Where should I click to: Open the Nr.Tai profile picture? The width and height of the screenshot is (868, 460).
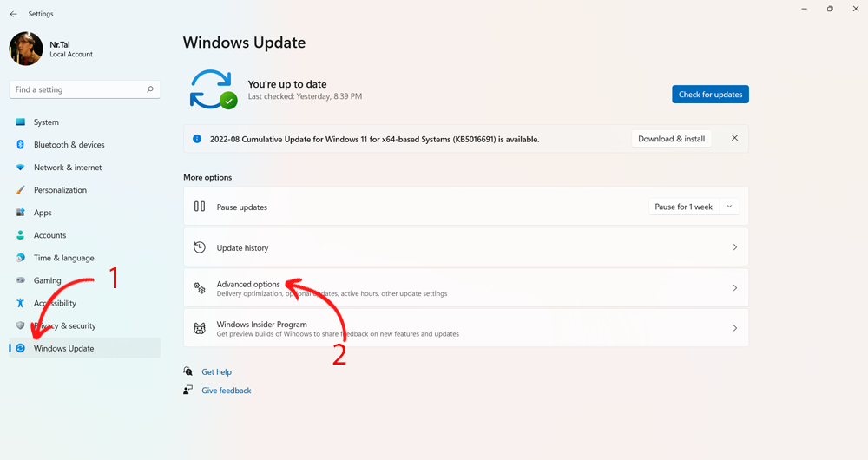tap(26, 49)
